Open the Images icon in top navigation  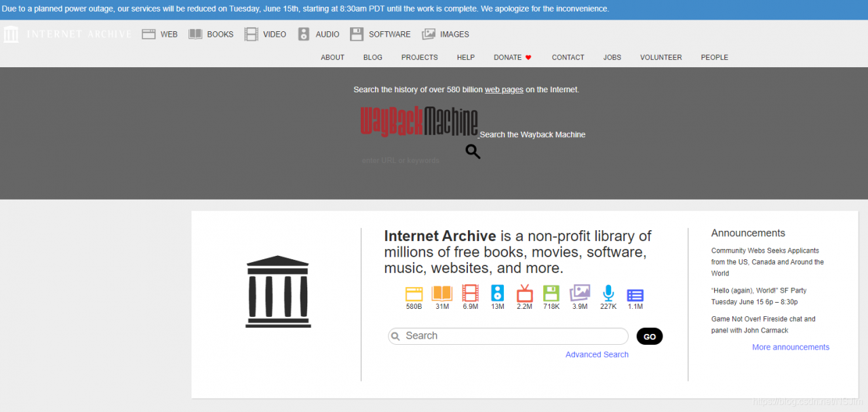click(429, 34)
